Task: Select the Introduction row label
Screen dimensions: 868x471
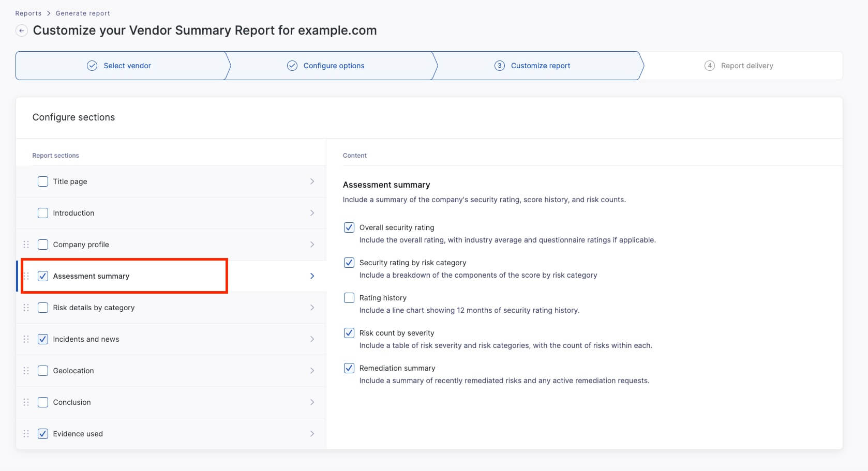Action: [x=73, y=213]
